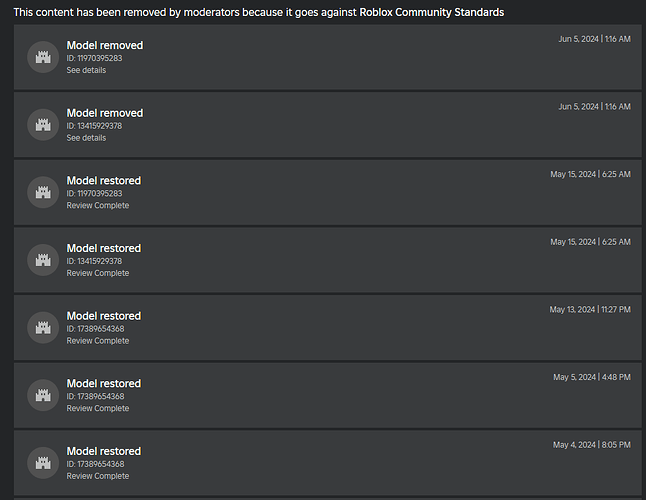Select 'Model removed' title for ID 11970395283
Viewport: 646px width, 500px height.
(105, 45)
